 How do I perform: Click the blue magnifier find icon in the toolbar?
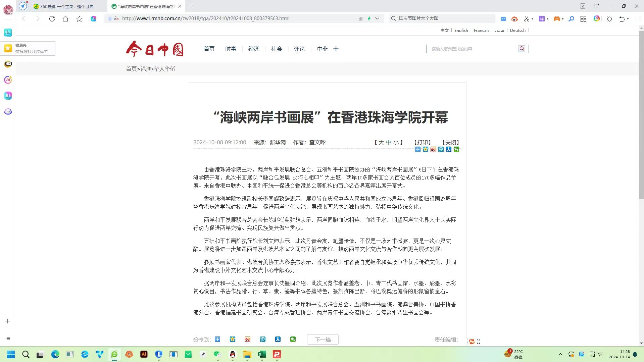(x=571, y=19)
